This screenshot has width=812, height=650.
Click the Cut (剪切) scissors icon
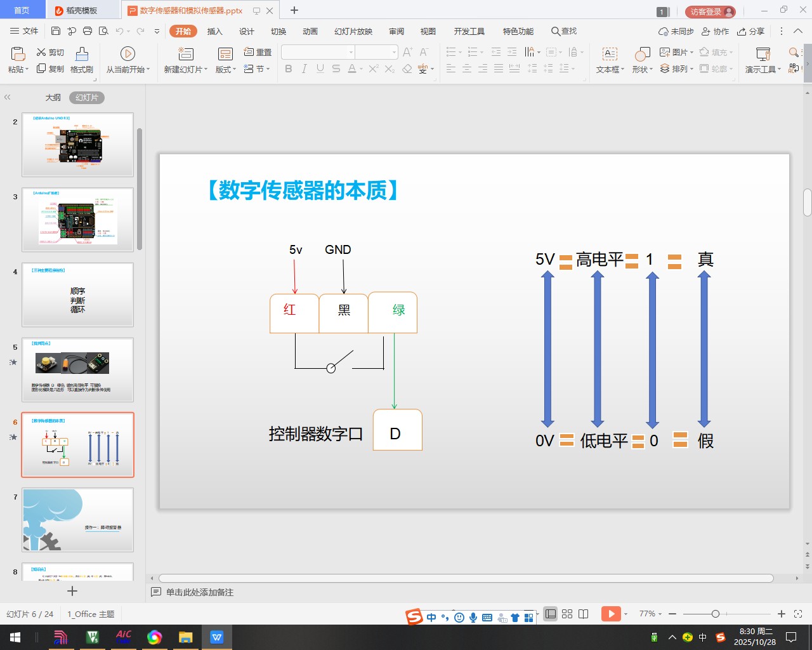click(41, 52)
